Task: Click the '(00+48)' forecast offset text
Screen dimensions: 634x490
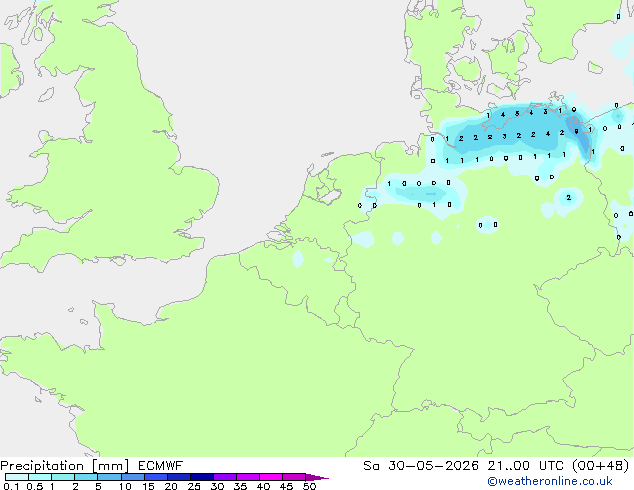Action: pos(601,466)
